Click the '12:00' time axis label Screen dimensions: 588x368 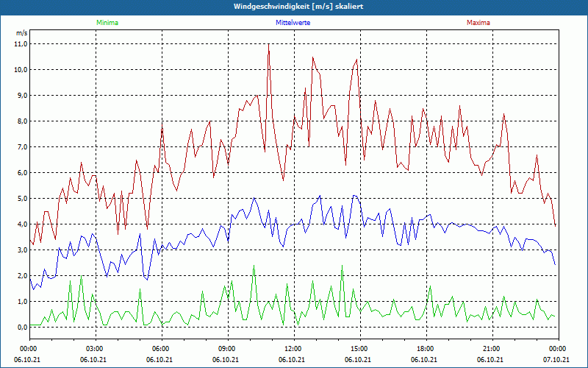[294, 349]
